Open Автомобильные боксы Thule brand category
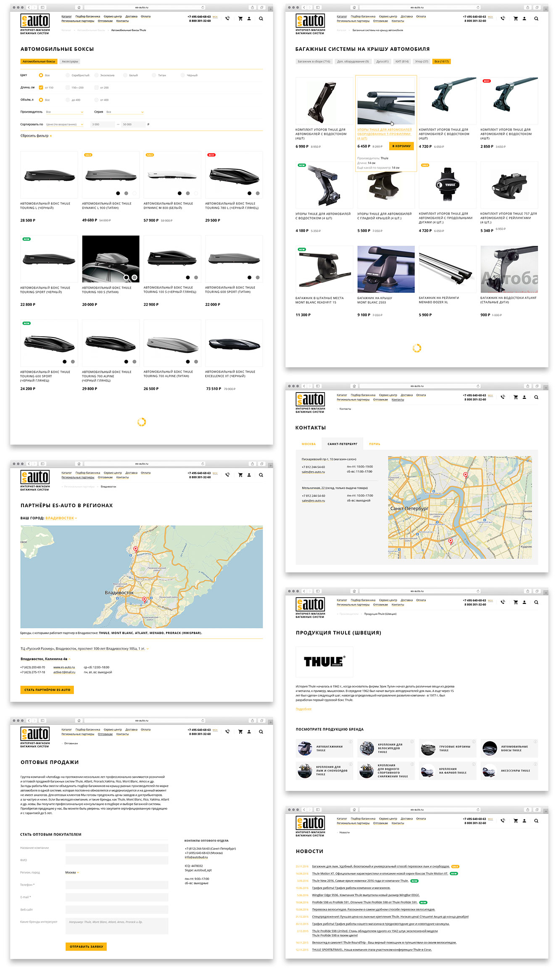The image size is (559, 980). pyautogui.click(x=509, y=748)
